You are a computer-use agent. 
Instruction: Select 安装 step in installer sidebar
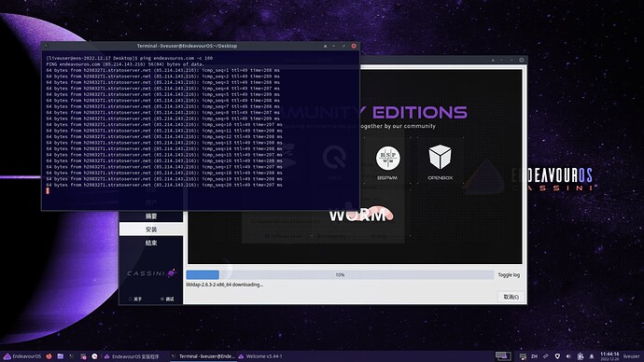pos(151,230)
